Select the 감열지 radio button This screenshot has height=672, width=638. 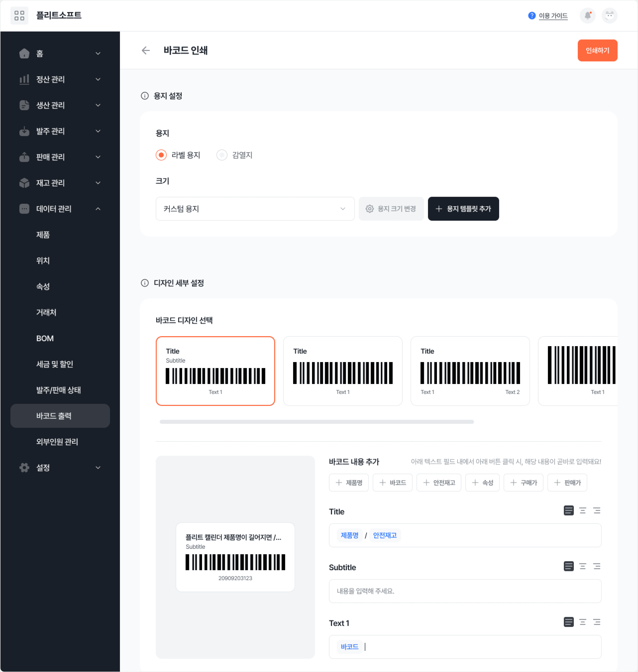[x=222, y=155]
